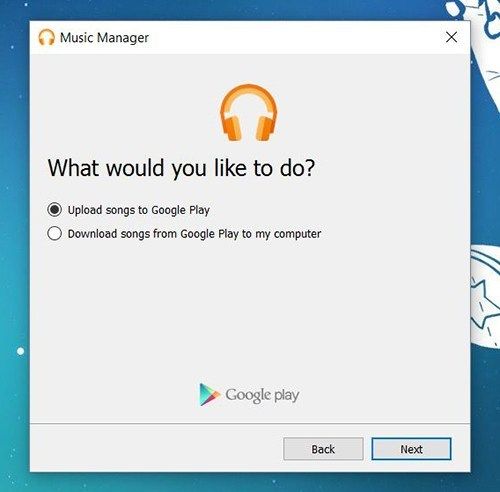This screenshot has height=492, width=500.
Task: Click the large orange headphones logo
Action: click(x=248, y=112)
